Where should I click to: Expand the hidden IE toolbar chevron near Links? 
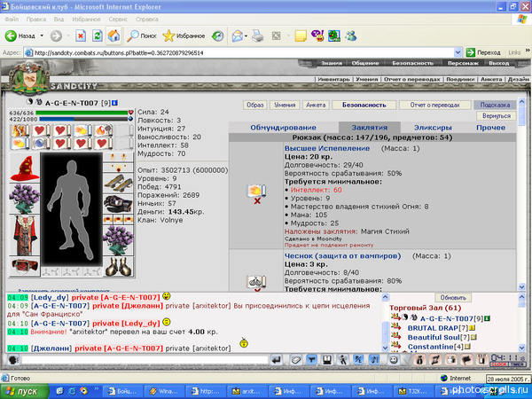pos(528,51)
